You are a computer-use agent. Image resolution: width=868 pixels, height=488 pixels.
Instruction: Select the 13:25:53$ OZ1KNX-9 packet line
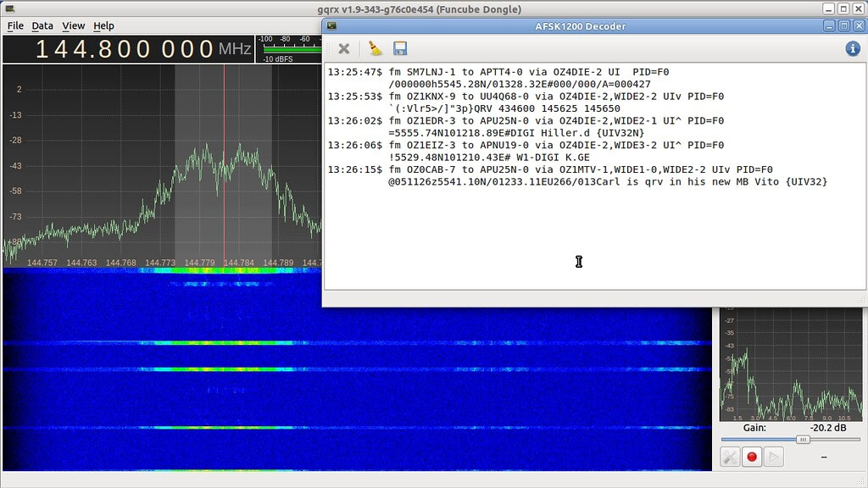coord(526,97)
